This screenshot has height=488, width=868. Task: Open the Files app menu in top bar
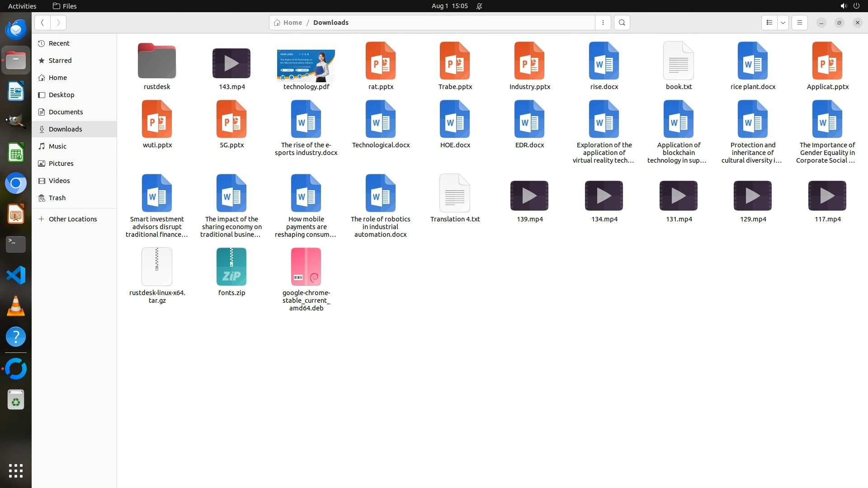(65, 6)
